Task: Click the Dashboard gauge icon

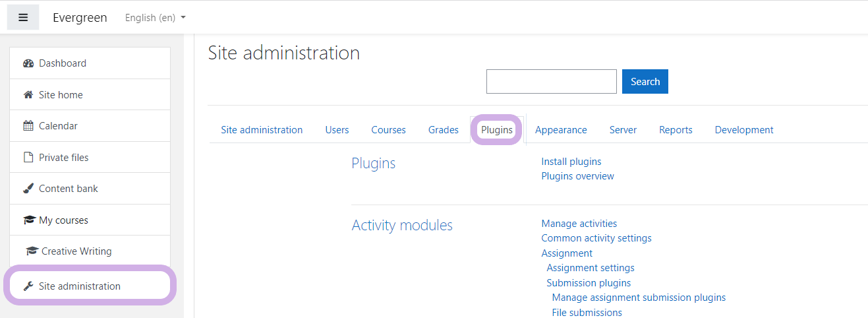Action: point(28,63)
